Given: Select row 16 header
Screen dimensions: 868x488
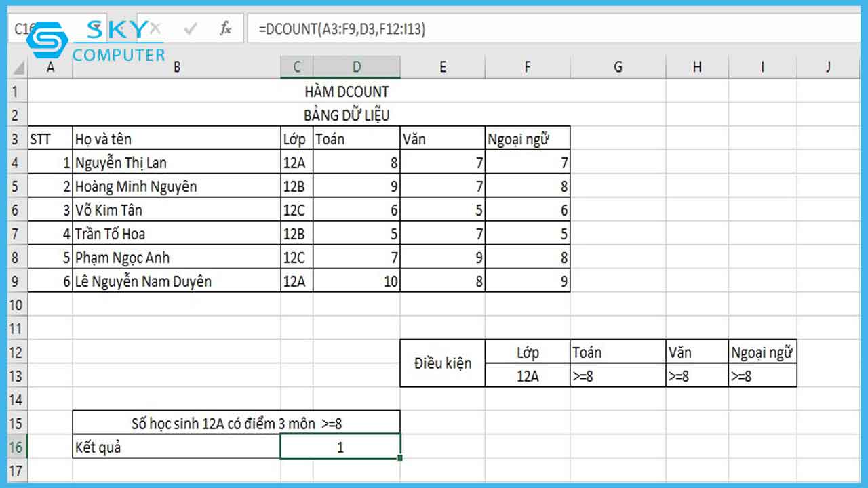Looking at the screenshot, I should (x=18, y=447).
